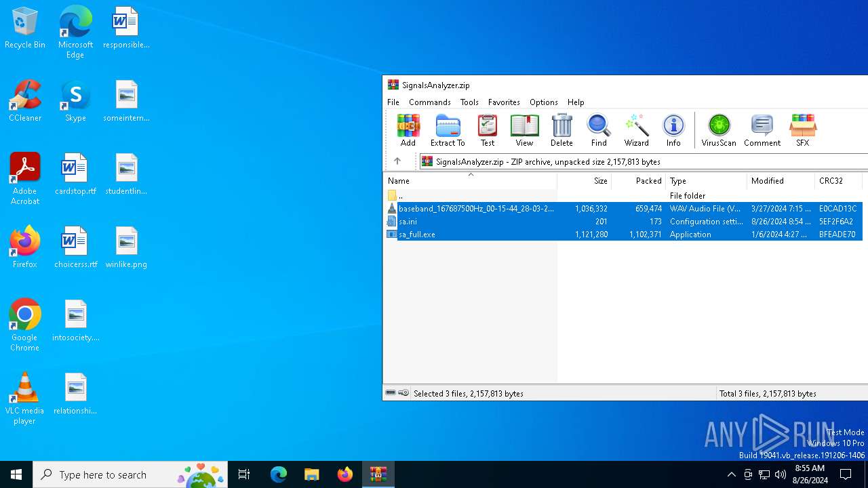
Task: Go up one folder level arrow
Action: click(397, 161)
